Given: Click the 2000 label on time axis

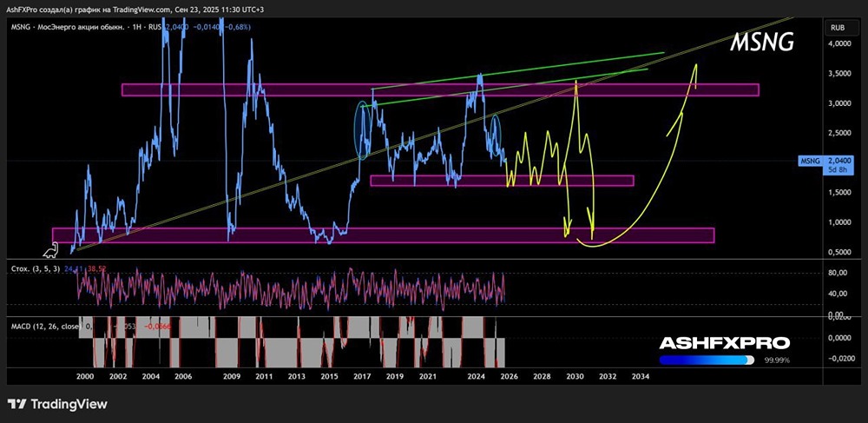Looking at the screenshot, I should 84,376.
